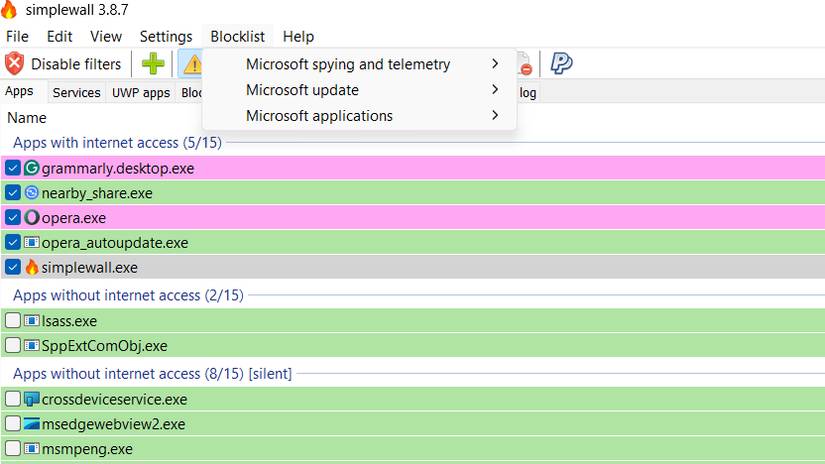Click the log clear icon with red badge
The image size is (825, 464).
(x=524, y=64)
